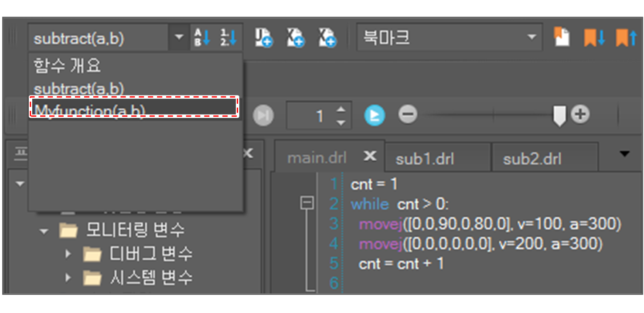Open the 북마크 bookmark dropdown
Image resolution: width=644 pixels, height=313 pixels.
click(532, 37)
